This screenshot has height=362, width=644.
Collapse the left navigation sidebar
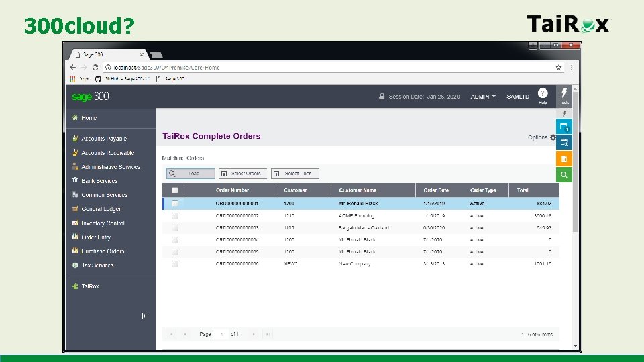pos(145,316)
